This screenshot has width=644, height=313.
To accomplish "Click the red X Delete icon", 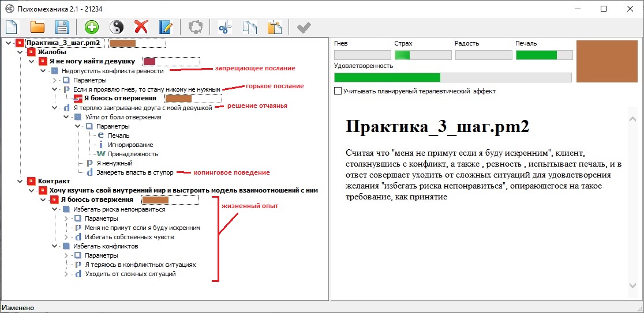I will pos(141,27).
